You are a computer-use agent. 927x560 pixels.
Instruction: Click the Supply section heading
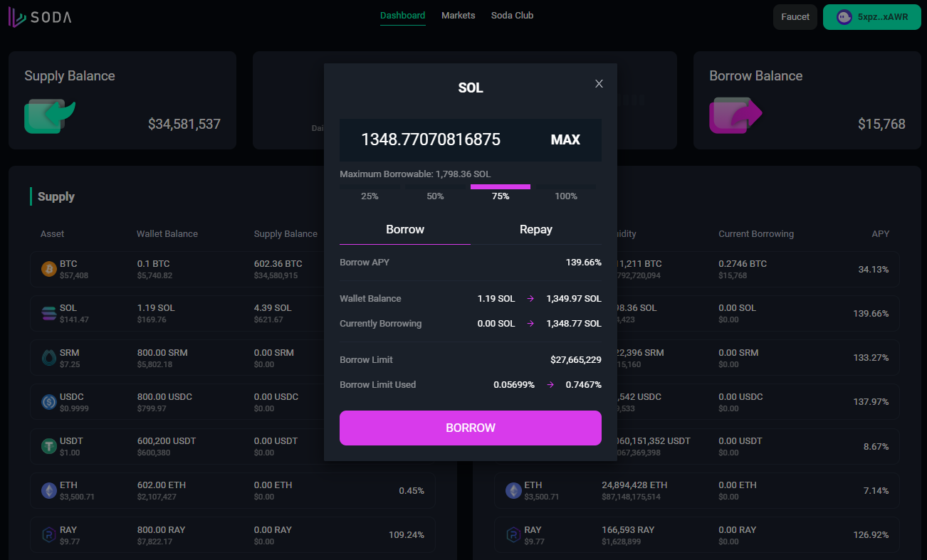pyautogui.click(x=56, y=197)
